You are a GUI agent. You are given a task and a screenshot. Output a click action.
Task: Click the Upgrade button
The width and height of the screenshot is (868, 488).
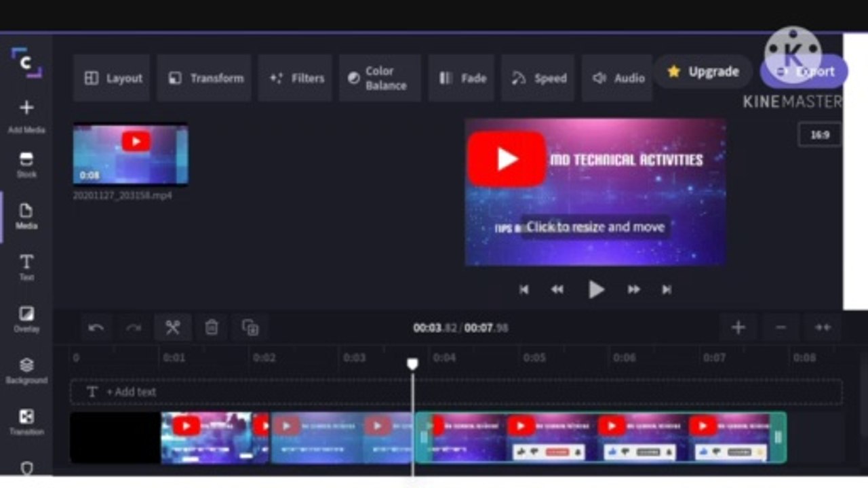pyautogui.click(x=703, y=71)
